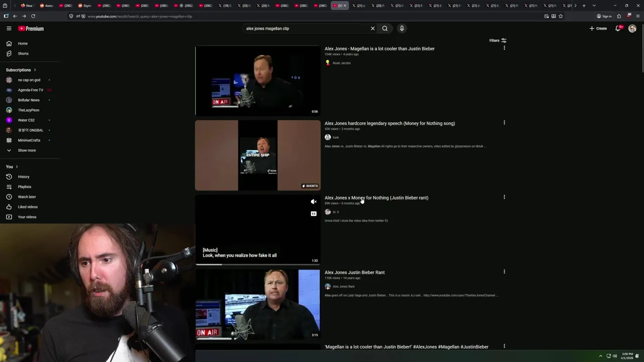Open more options for hardcore legendary speech
The image size is (644, 362).
click(504, 122)
